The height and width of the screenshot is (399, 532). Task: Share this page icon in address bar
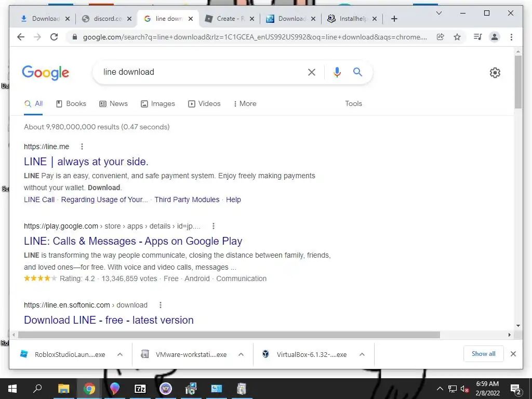[x=441, y=37]
